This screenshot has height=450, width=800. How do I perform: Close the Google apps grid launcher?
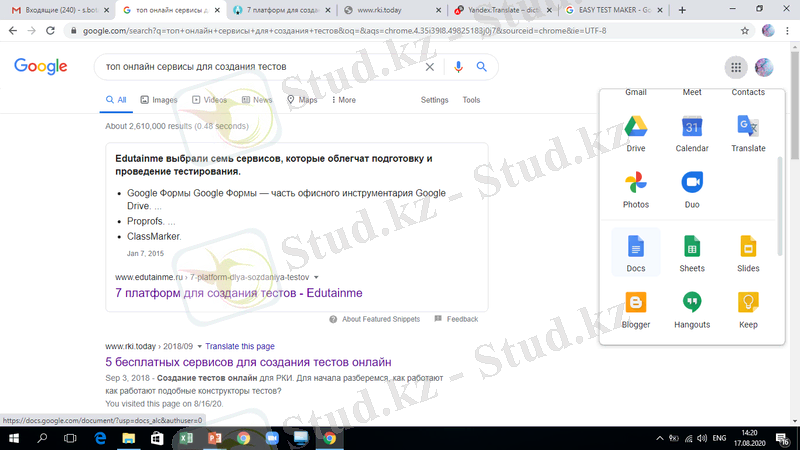736,67
